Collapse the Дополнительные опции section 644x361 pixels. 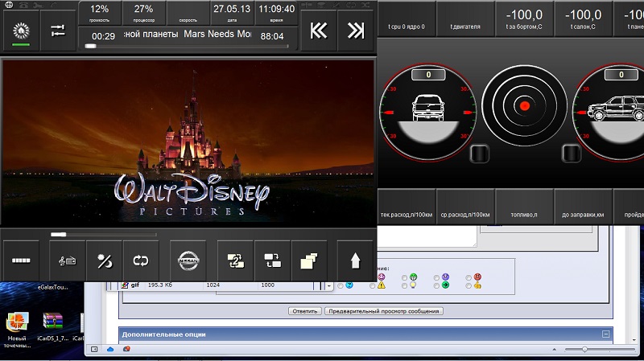point(605,334)
